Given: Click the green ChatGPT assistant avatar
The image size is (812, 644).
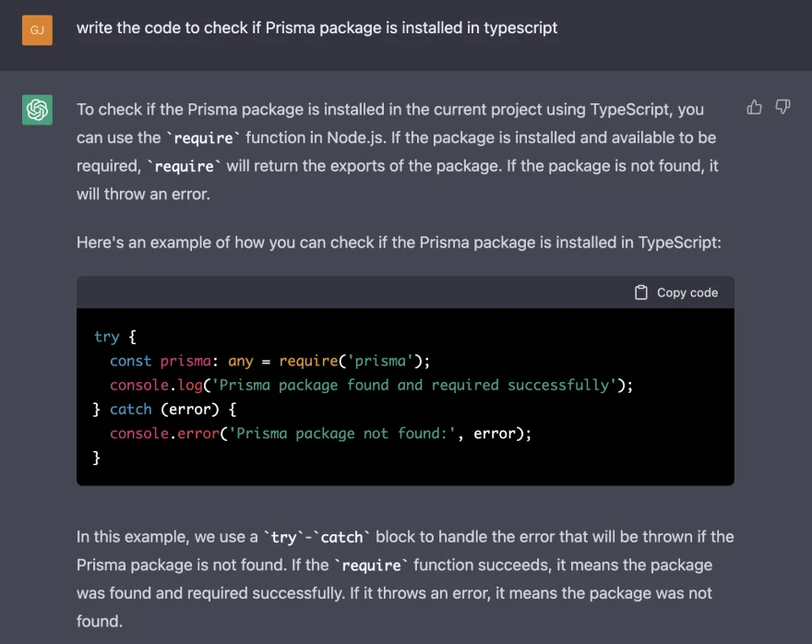Looking at the screenshot, I should (x=37, y=109).
